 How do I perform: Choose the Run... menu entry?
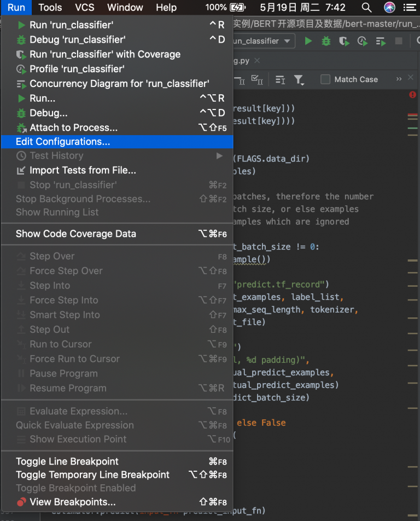[117, 99]
